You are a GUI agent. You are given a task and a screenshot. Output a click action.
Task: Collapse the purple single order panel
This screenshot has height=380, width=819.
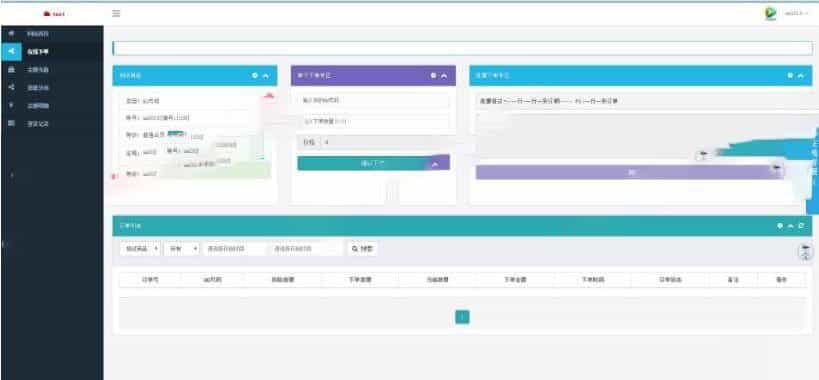[x=444, y=76]
